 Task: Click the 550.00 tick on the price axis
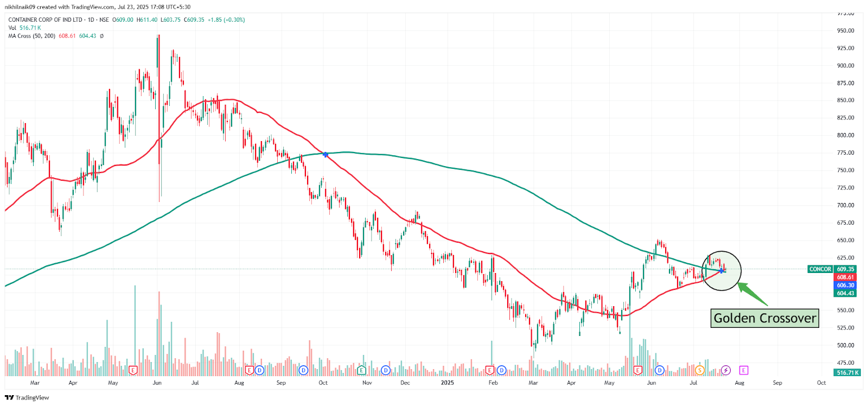(846, 310)
